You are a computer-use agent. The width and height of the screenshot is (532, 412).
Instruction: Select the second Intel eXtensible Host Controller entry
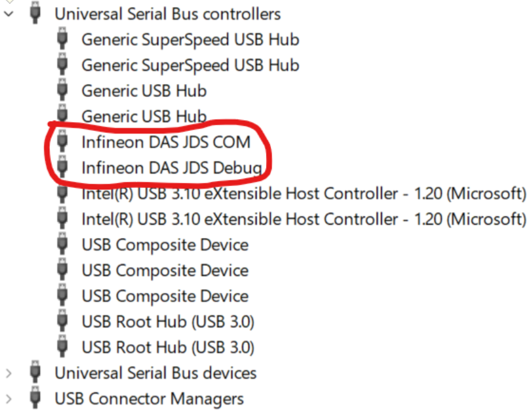coord(304,218)
